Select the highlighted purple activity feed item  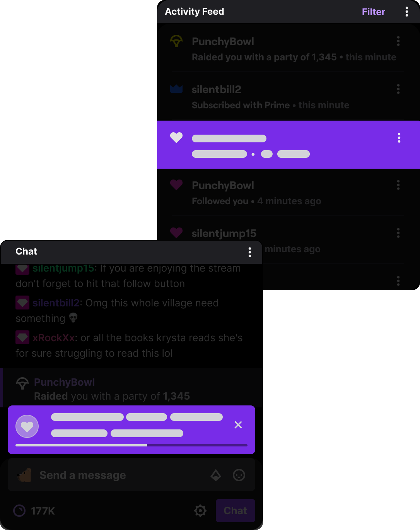click(289, 145)
